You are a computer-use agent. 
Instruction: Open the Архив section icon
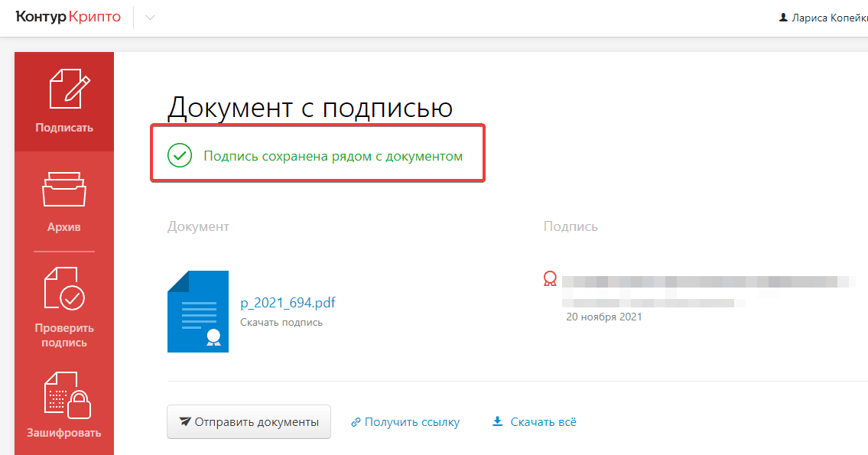coord(64,191)
